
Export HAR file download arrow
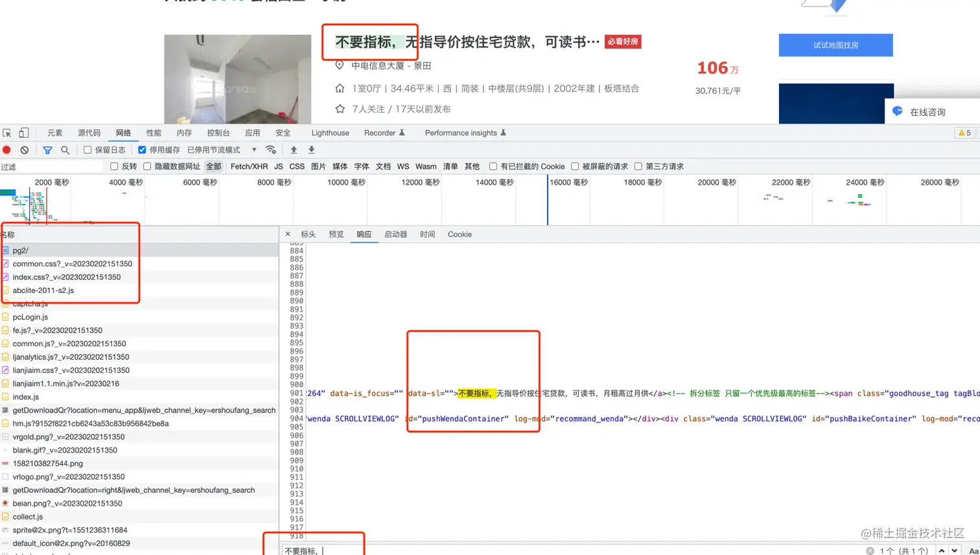click(x=311, y=150)
